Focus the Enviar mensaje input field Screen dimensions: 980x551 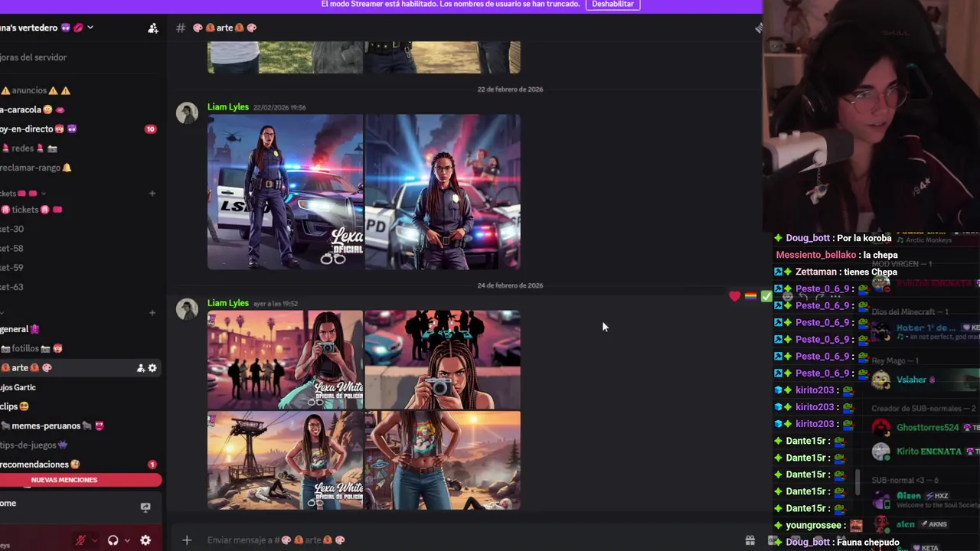pos(467,540)
